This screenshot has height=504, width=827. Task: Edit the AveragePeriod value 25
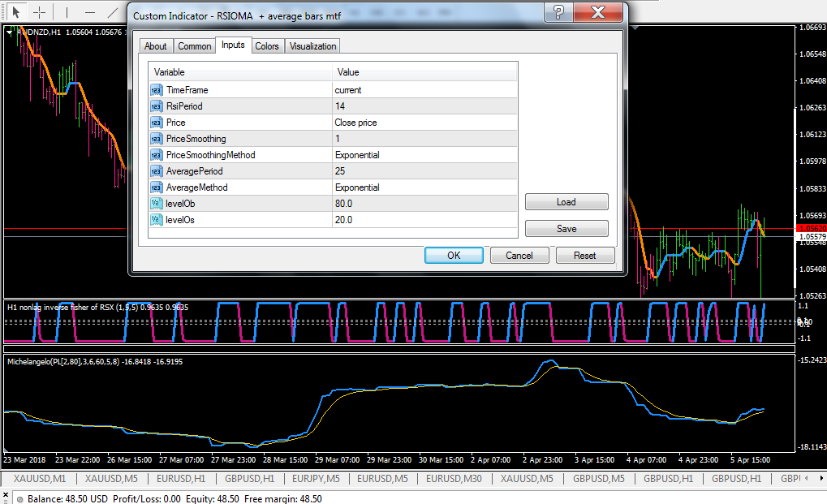point(424,171)
